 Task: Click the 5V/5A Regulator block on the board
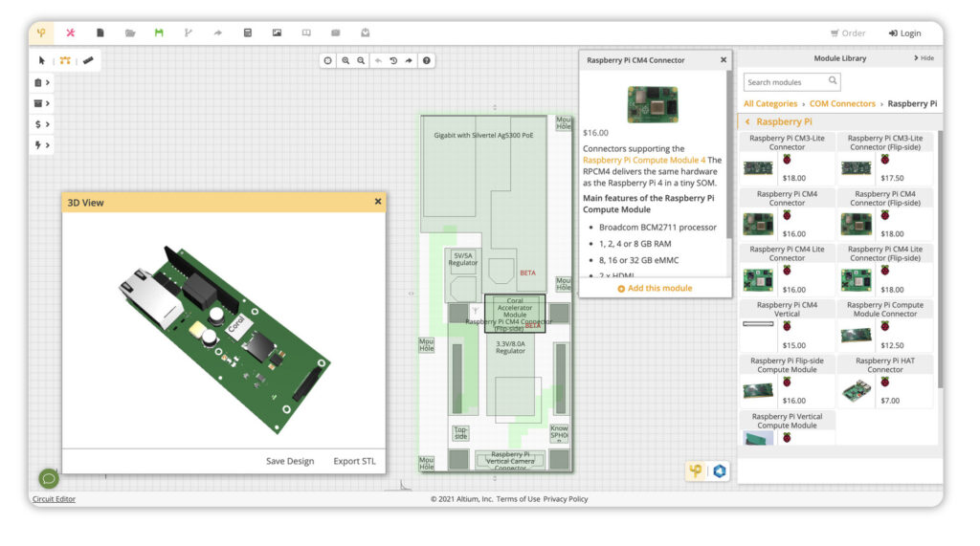click(463, 274)
